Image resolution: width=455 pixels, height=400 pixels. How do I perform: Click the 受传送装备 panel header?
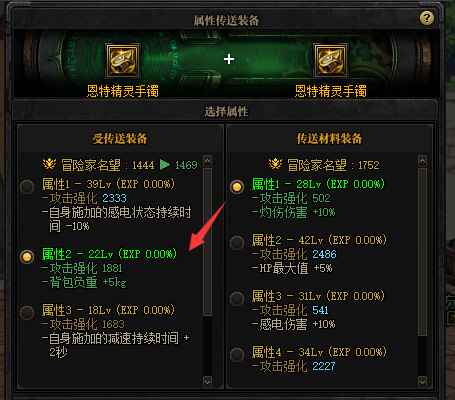120,138
